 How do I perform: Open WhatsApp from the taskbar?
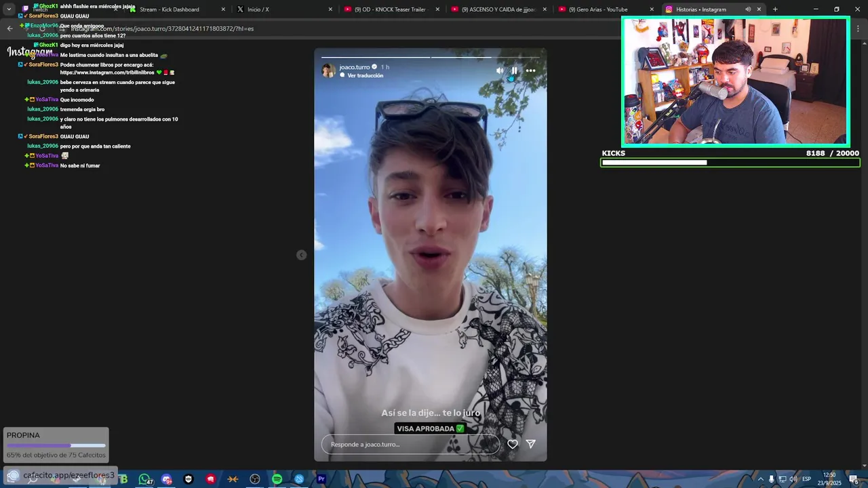click(x=144, y=479)
